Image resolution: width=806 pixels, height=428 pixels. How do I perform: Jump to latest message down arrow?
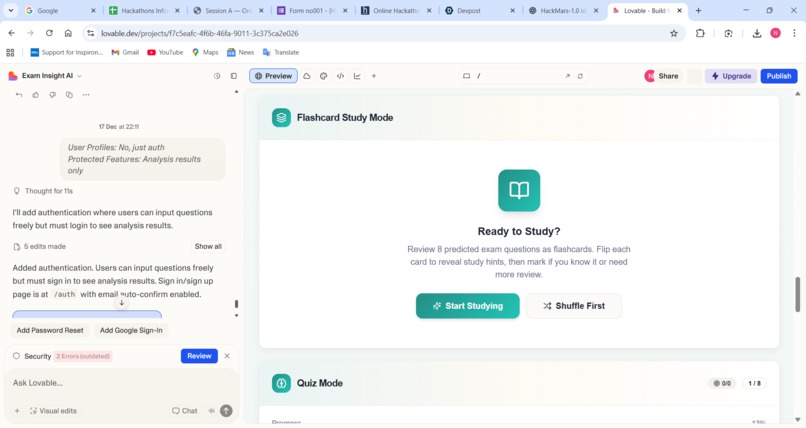pyautogui.click(x=122, y=303)
